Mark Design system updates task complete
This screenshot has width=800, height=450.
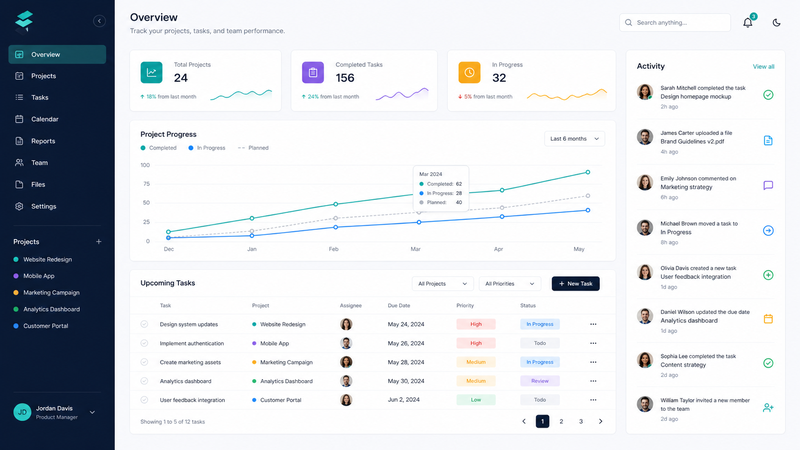click(144, 324)
